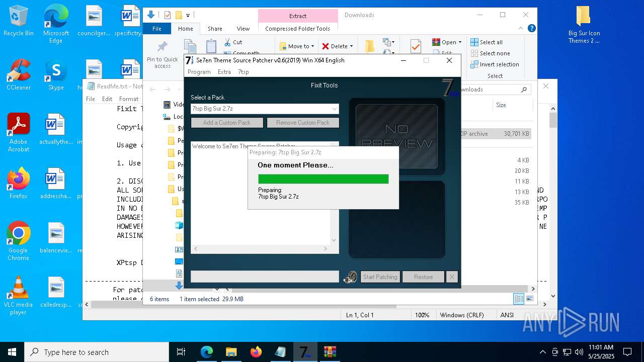The height and width of the screenshot is (362, 644).
Task: Click the horizontal scrollbar of the patcher log box
Action: coord(261,249)
